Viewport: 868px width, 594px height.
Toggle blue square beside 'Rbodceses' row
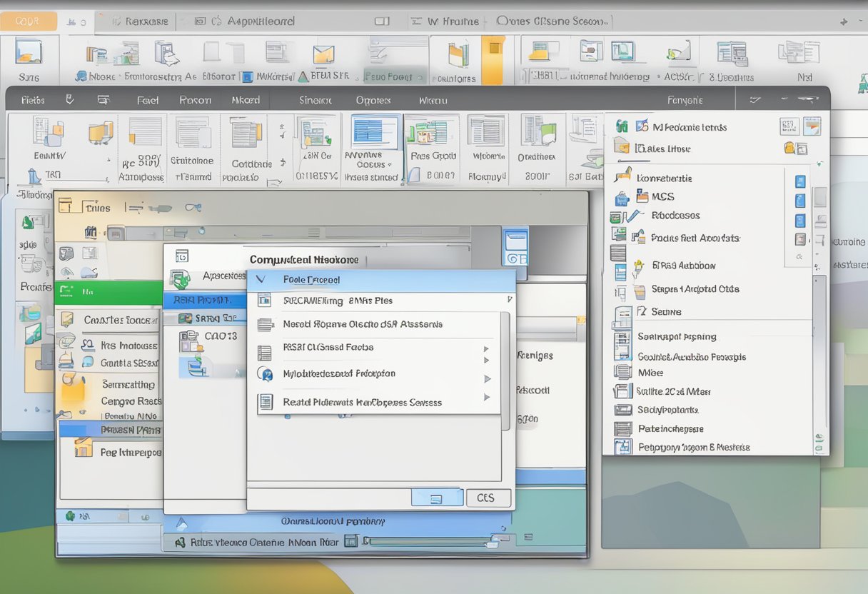pyautogui.click(x=800, y=220)
